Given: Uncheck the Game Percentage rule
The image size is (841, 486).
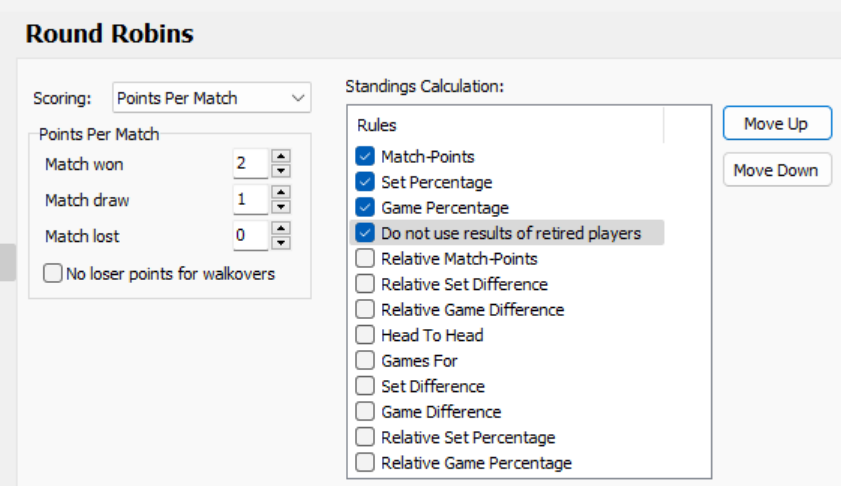Looking at the screenshot, I should [365, 208].
